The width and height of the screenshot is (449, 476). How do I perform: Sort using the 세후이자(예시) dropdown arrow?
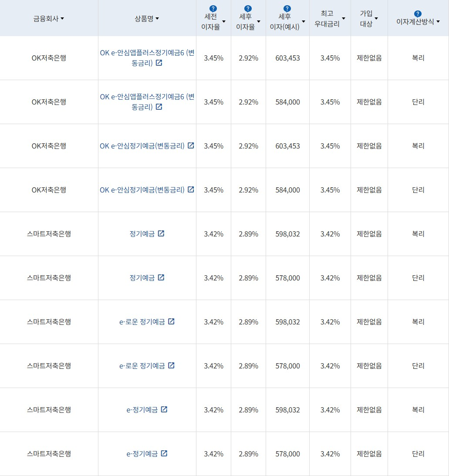coord(304,20)
